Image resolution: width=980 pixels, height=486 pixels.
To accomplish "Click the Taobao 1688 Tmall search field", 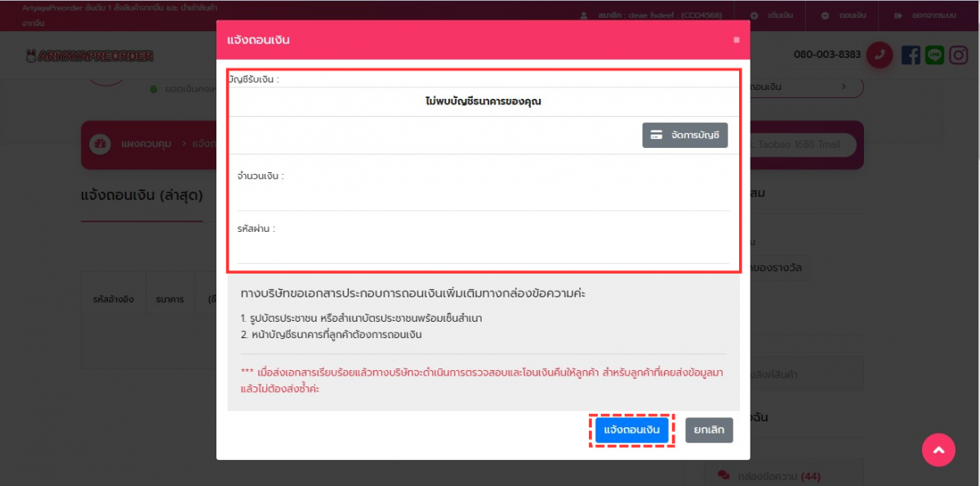I will (x=800, y=145).
